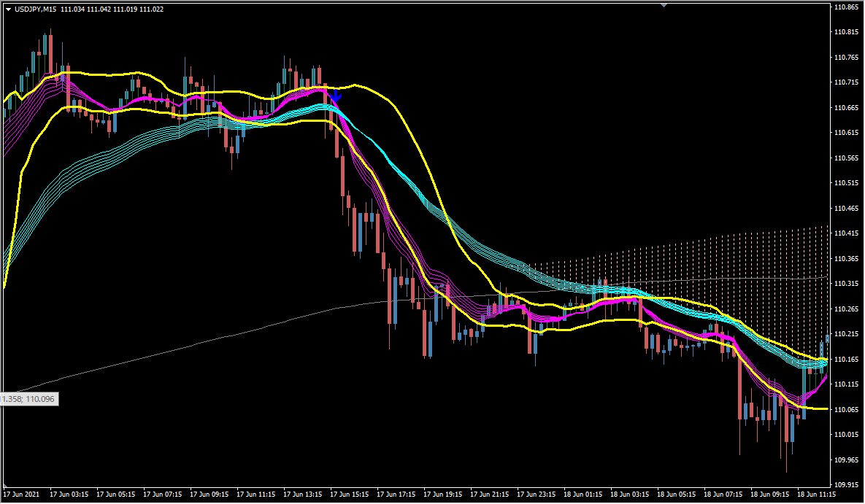This screenshot has width=865, height=504.
Task: Click the '17 Jun 05:15' time label
Action: click(x=116, y=495)
